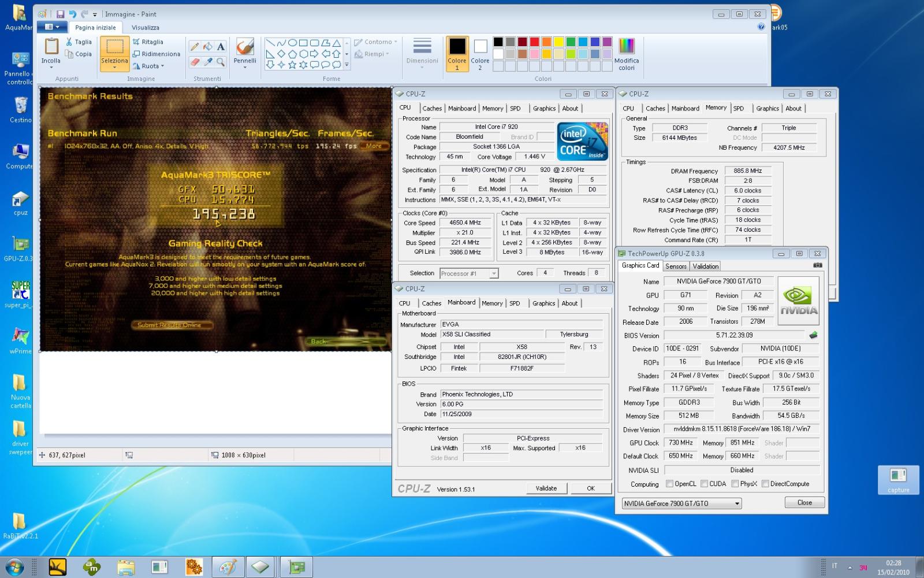Click the Ritaglia crop tool
The image size is (924, 578).
click(x=148, y=42)
